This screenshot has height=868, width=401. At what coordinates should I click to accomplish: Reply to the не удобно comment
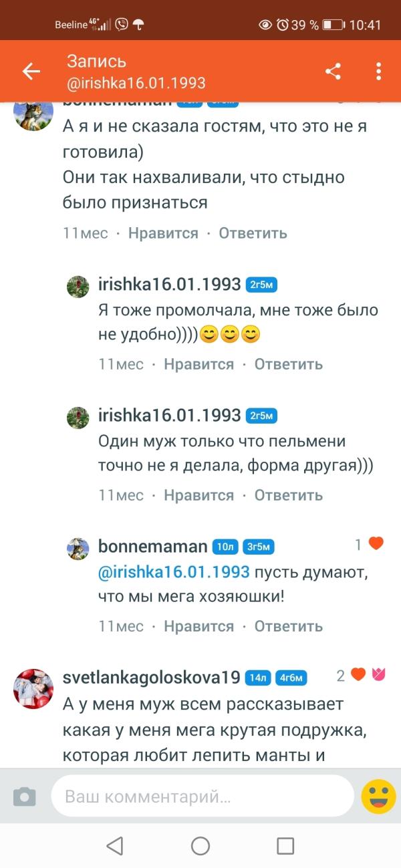[289, 364]
